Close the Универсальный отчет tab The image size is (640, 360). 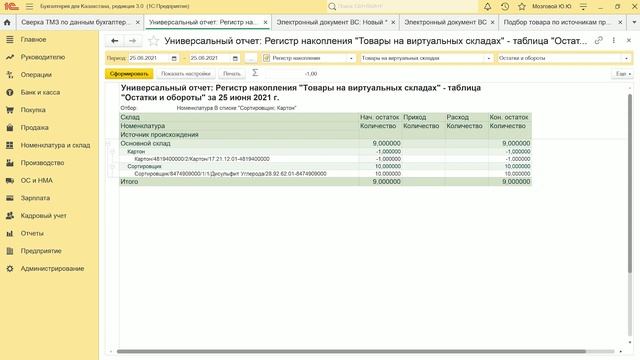click(x=265, y=22)
